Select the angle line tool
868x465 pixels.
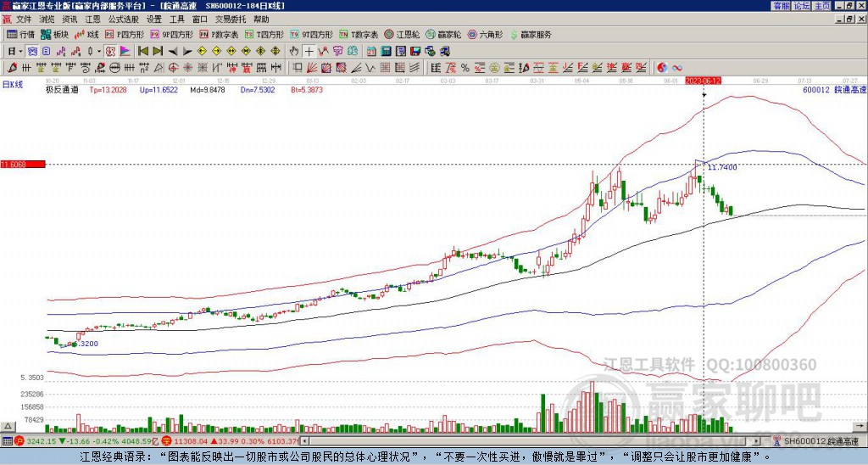coord(356,68)
